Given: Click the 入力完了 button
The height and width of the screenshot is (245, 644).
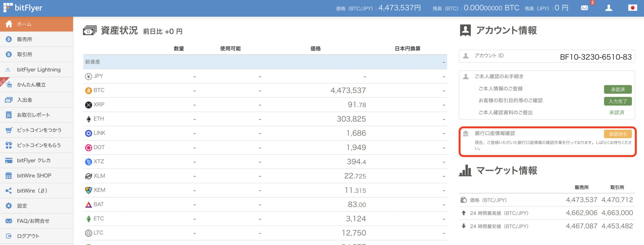Looking at the screenshot, I should 618,101.
